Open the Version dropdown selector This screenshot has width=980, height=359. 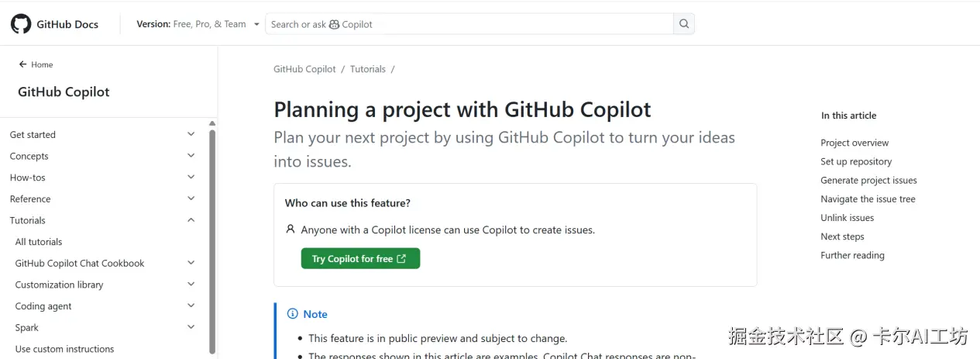click(198, 24)
